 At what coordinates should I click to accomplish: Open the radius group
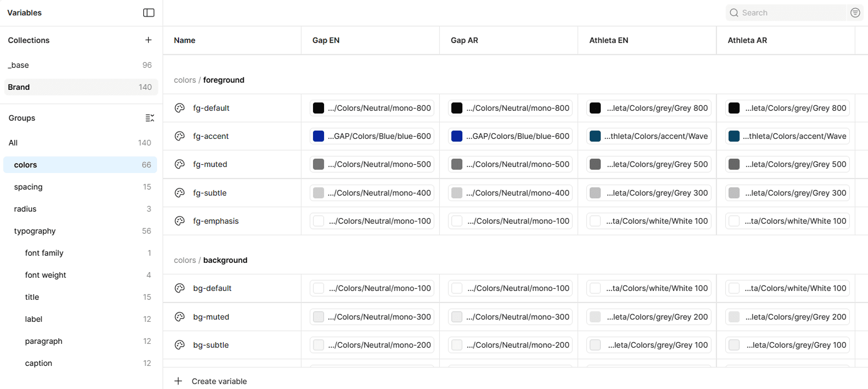point(81,209)
